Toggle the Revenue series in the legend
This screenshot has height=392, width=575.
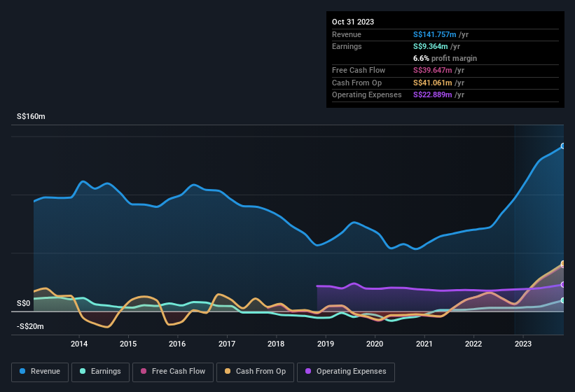tap(40, 371)
